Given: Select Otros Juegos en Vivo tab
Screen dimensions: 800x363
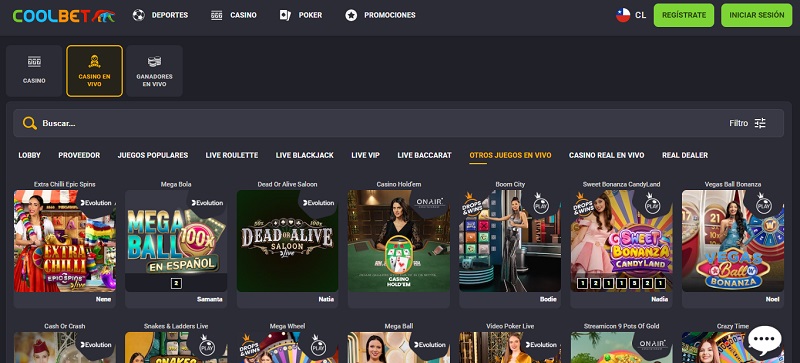Looking at the screenshot, I should click(x=510, y=155).
